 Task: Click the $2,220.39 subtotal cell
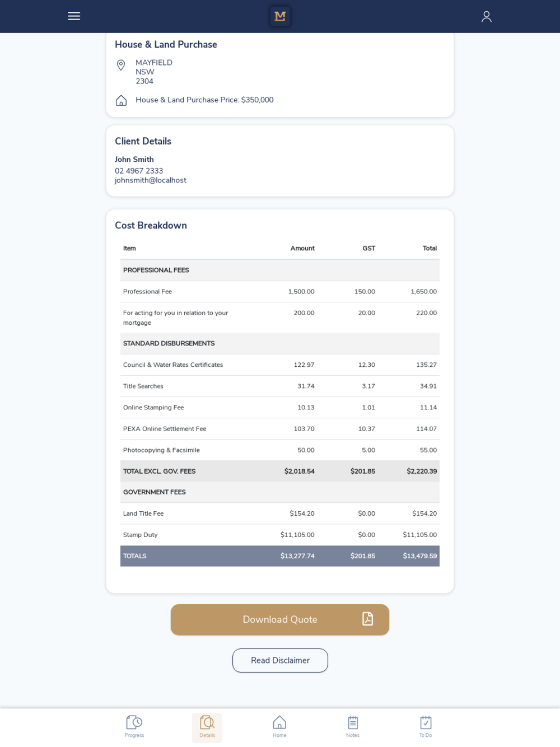[x=422, y=471]
